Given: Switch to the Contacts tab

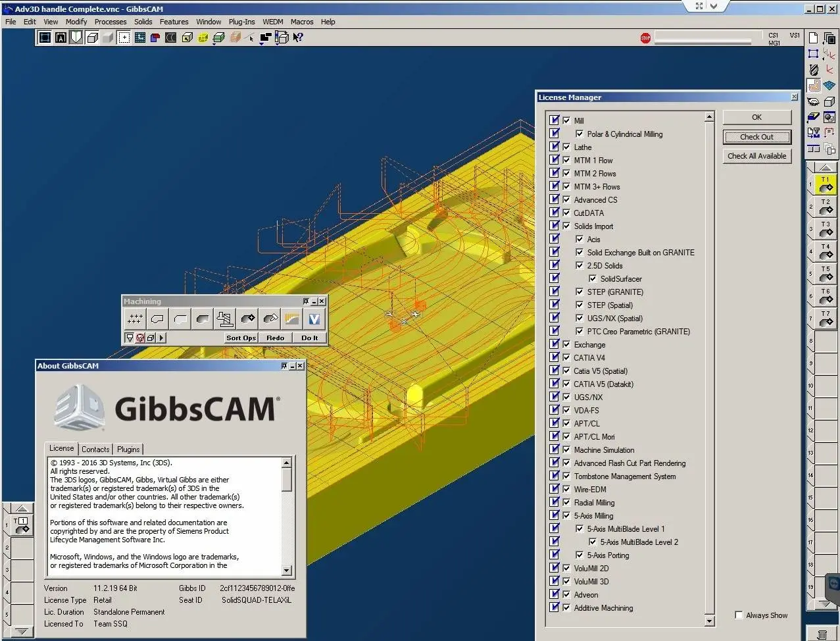Looking at the screenshot, I should (95, 449).
